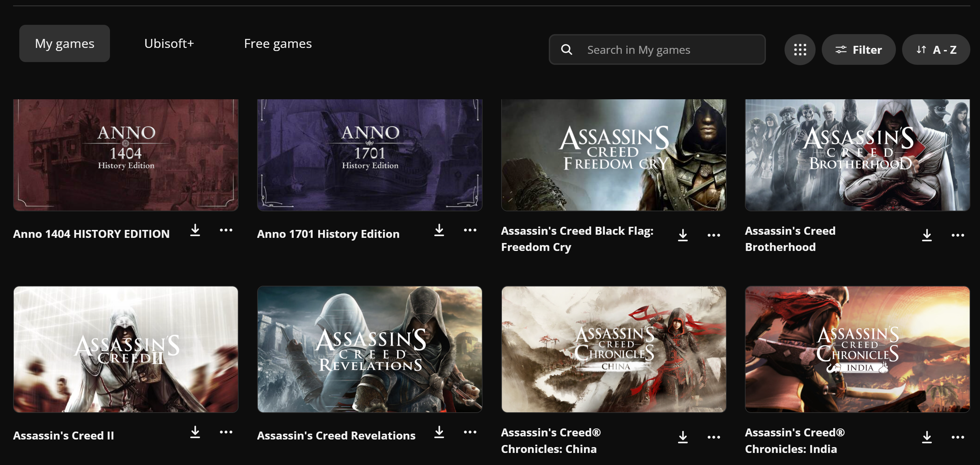Image resolution: width=980 pixels, height=465 pixels.
Task: Open more options for Anno 1701
Action: click(470, 230)
